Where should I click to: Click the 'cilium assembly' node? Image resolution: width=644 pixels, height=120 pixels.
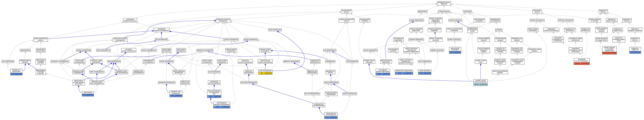pos(425,71)
